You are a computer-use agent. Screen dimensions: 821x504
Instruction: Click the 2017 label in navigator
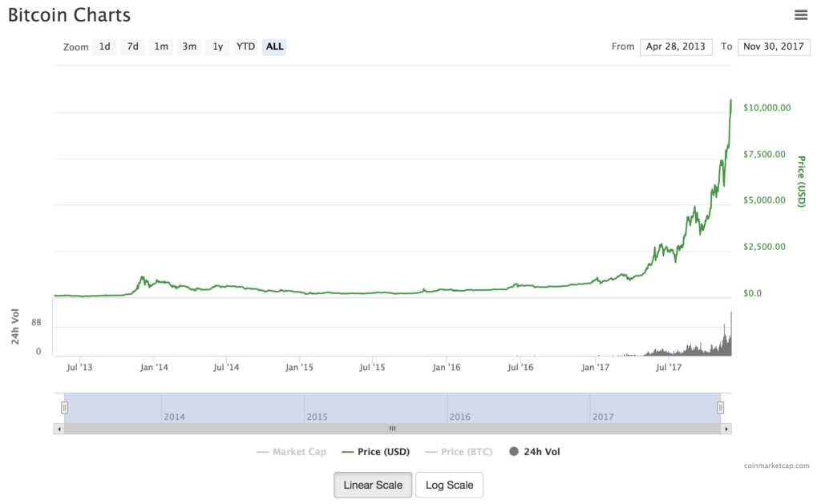click(x=603, y=417)
